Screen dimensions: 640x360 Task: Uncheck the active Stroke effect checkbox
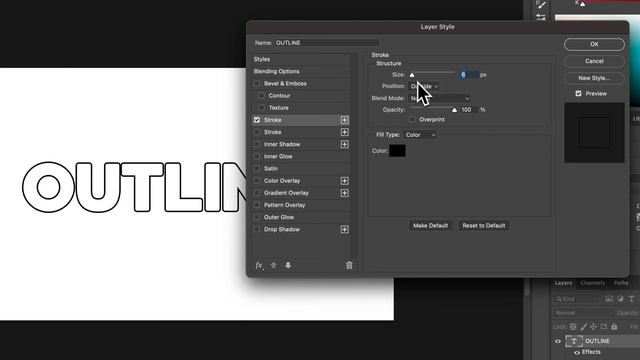[x=257, y=120]
